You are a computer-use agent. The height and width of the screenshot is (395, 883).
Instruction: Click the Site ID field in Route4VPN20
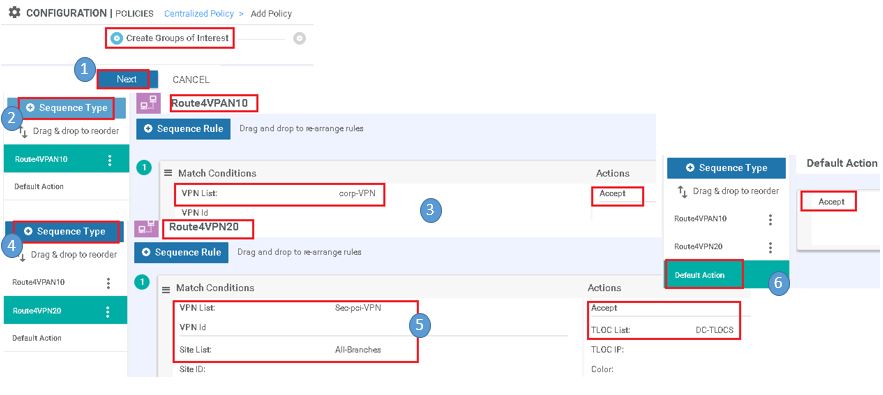pos(192,370)
